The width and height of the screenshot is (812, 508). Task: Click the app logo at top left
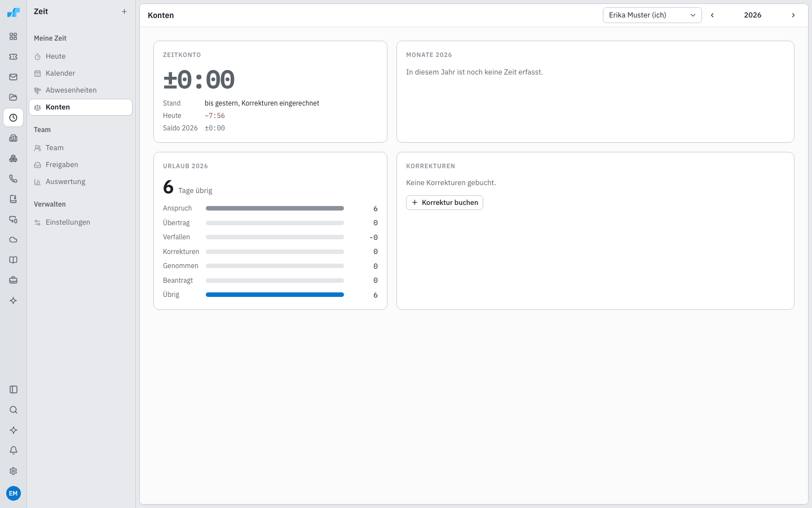(14, 12)
